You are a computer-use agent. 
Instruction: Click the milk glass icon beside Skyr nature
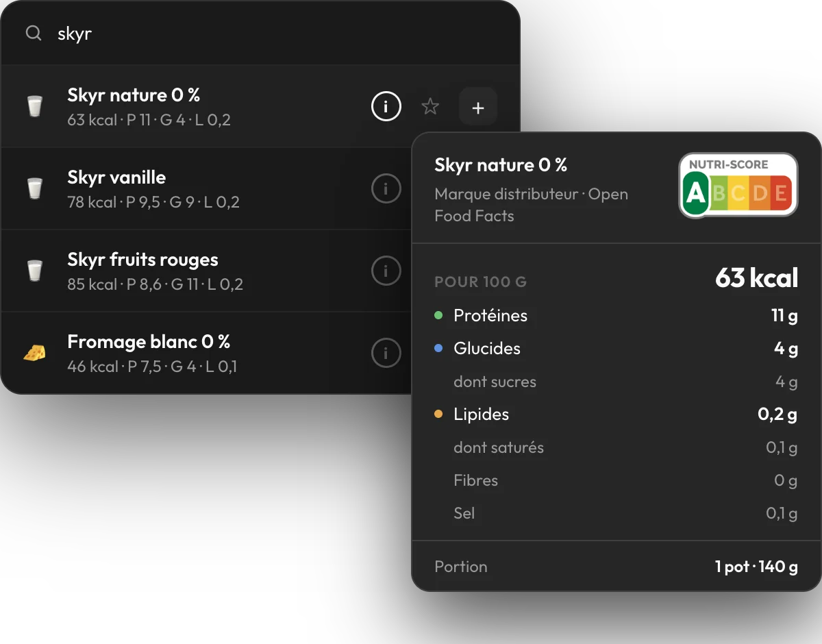point(34,107)
